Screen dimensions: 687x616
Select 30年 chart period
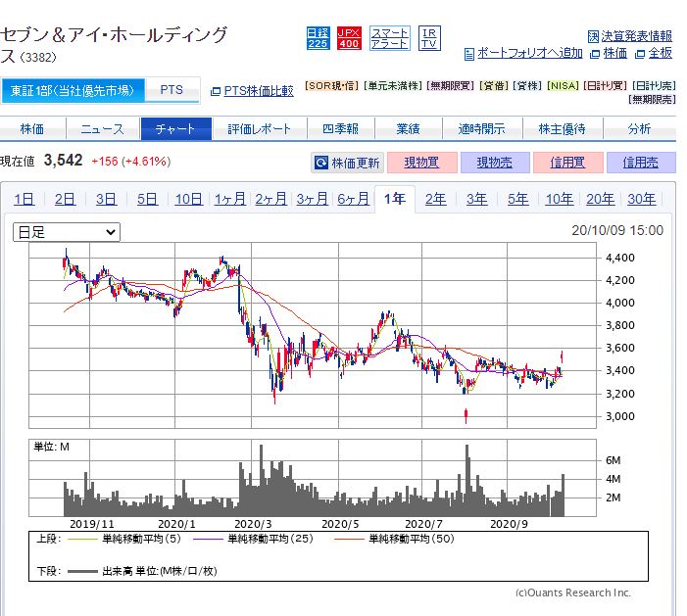[x=642, y=199]
